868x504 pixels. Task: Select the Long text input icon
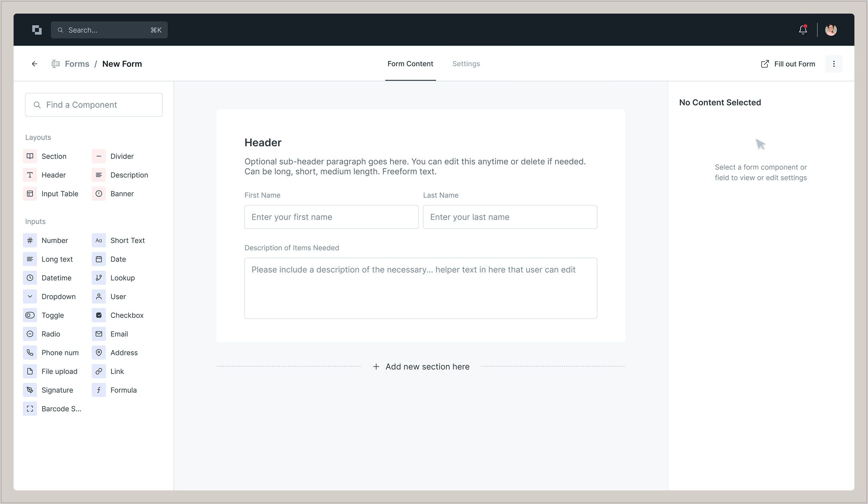tap(30, 259)
